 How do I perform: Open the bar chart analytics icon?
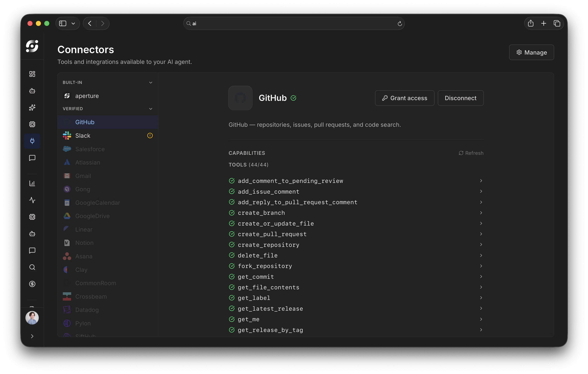32,183
